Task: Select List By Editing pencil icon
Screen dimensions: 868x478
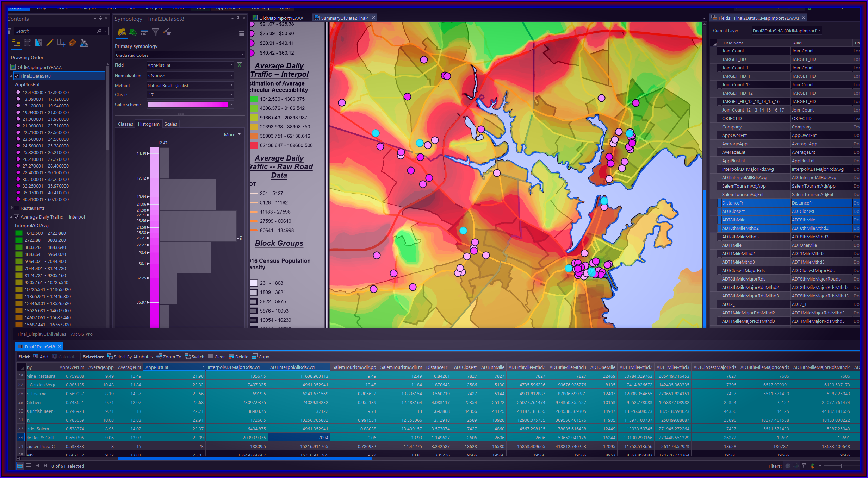Action: tap(50, 43)
